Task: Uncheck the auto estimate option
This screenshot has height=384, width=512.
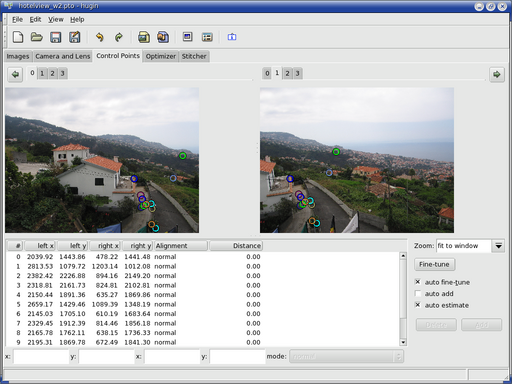Action: pyautogui.click(x=418, y=305)
